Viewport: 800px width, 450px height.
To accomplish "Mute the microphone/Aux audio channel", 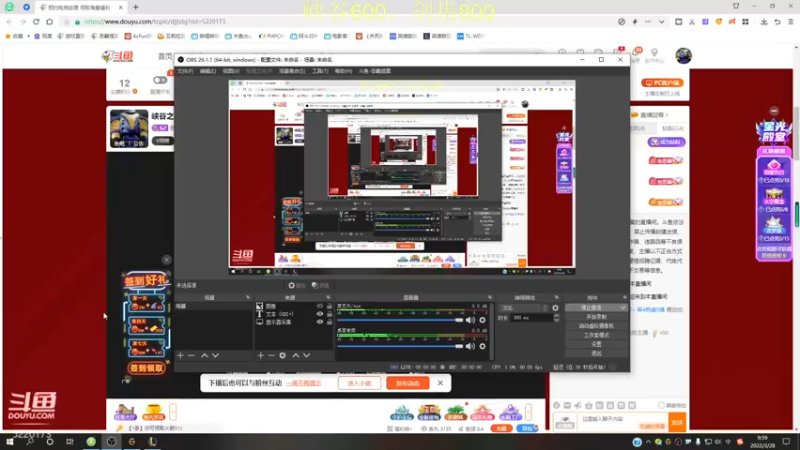I will (x=470, y=320).
